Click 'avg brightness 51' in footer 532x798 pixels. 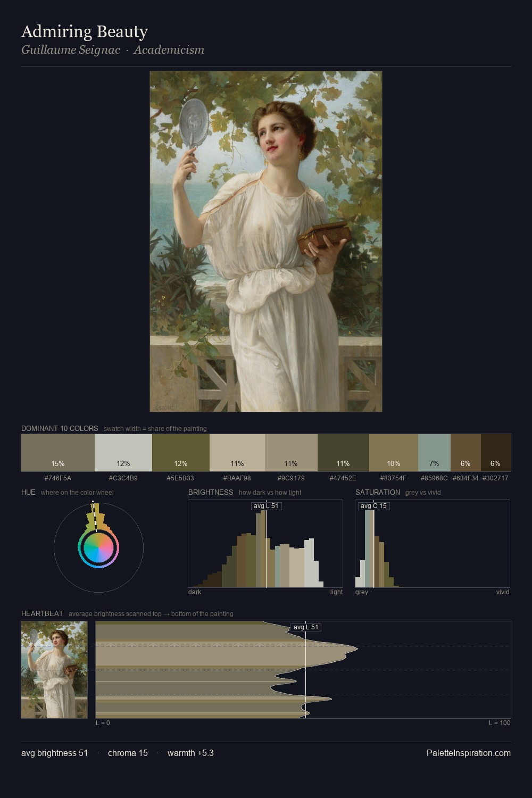coord(55,753)
